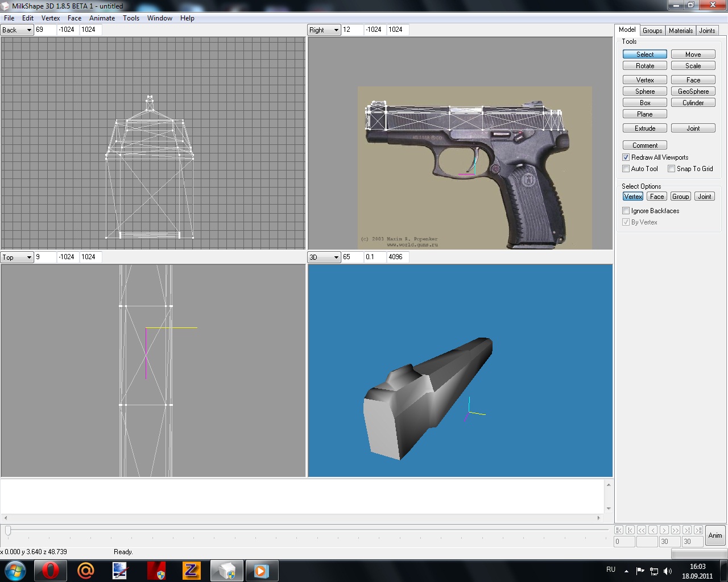This screenshot has width=728, height=582.
Task: Click the volume speaker tray icon
Action: click(668, 571)
